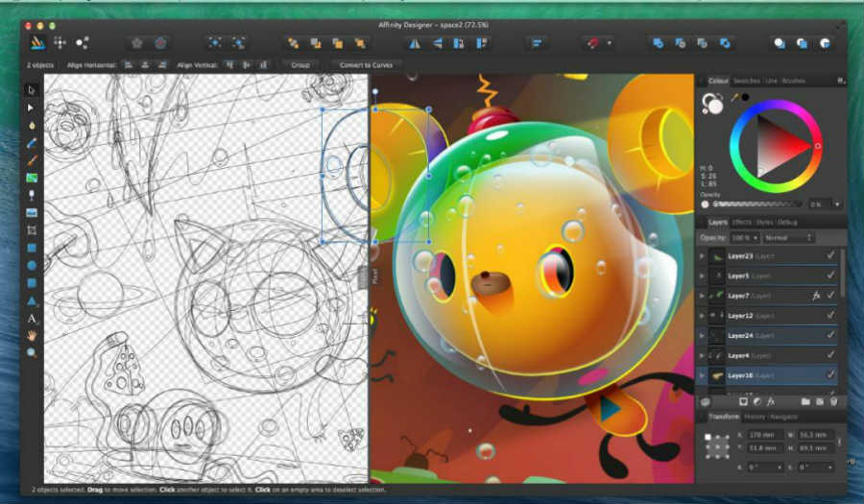Screen dimensions: 864x504
Task: Expand Layer23 disclosure triangle
Action: [x=702, y=255]
